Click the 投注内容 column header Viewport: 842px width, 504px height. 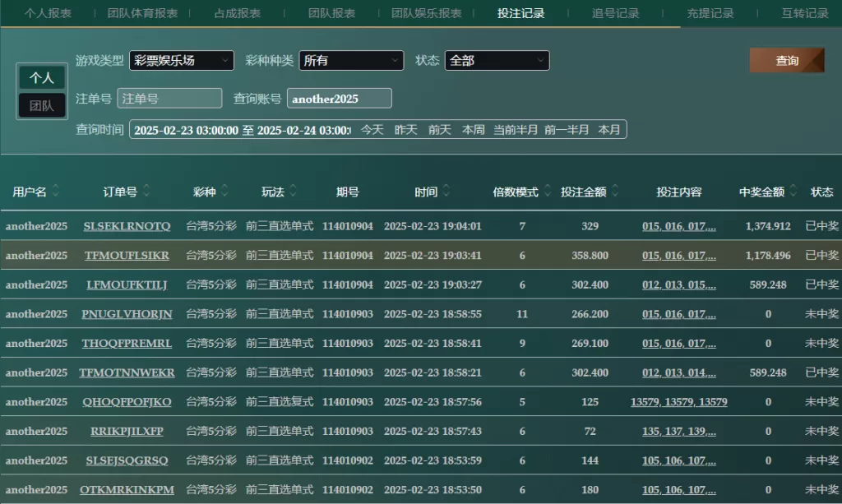coord(678,192)
